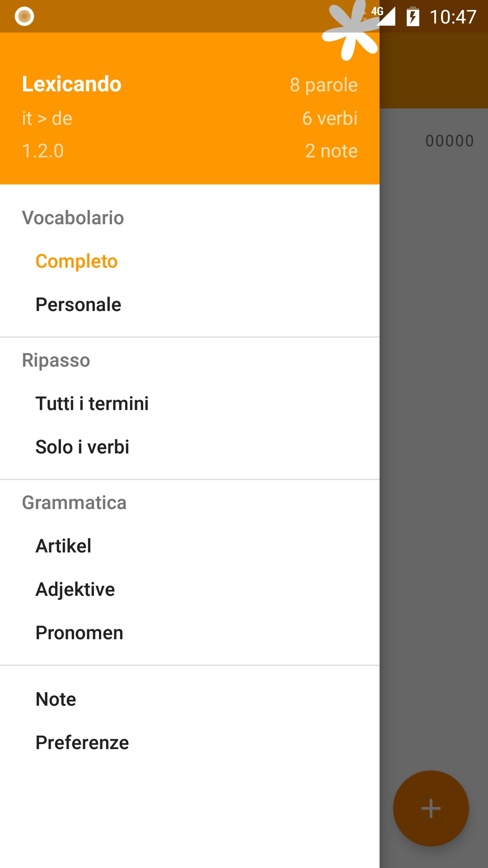The image size is (488, 868).
Task: Open the Completo vocabulary list
Action: coord(76,261)
